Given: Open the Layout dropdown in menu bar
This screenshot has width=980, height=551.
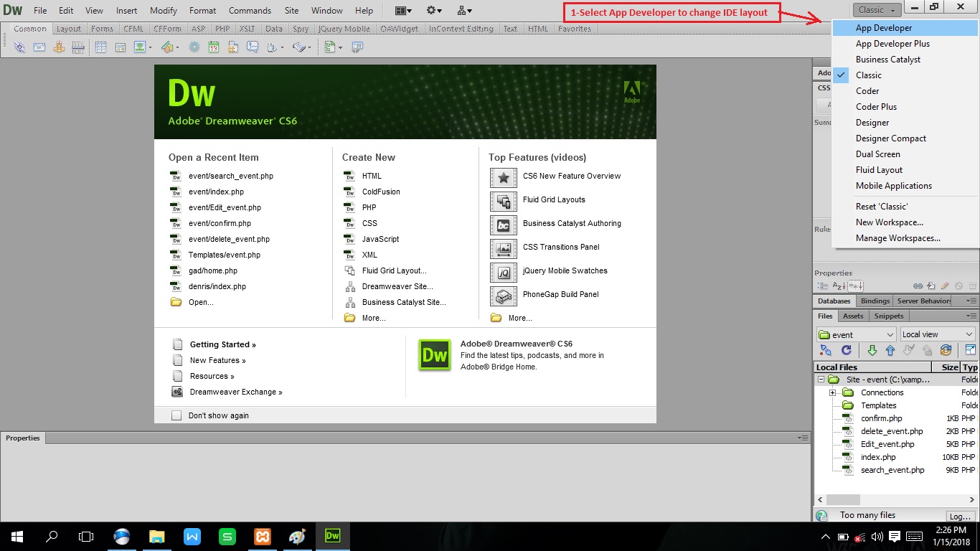Looking at the screenshot, I should (x=404, y=10).
